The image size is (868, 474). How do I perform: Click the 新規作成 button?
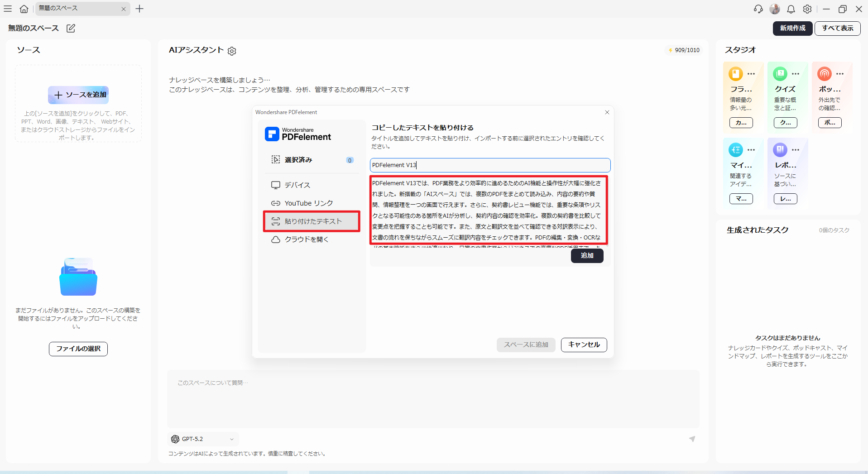[793, 29]
